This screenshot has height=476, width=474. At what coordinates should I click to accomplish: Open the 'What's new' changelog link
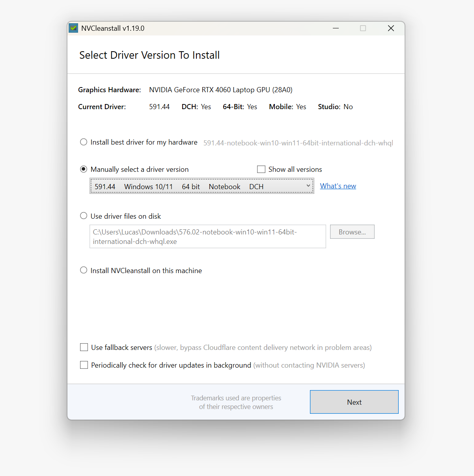pyautogui.click(x=338, y=186)
